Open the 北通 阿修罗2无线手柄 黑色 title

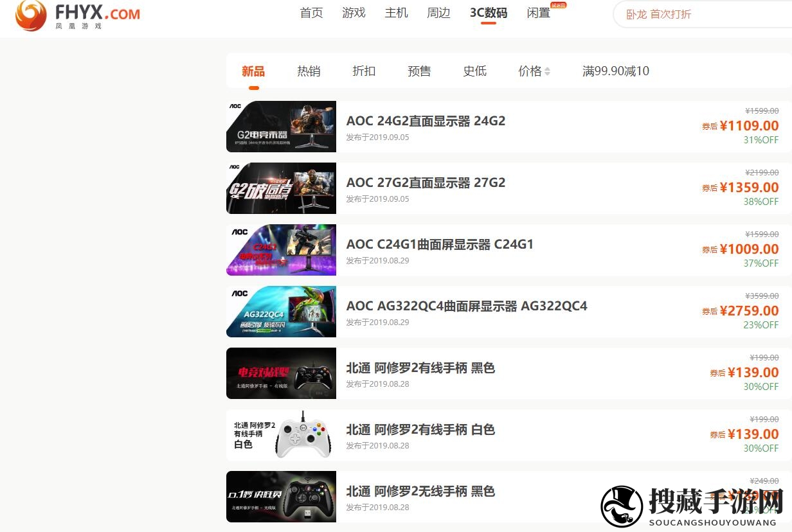(420, 492)
